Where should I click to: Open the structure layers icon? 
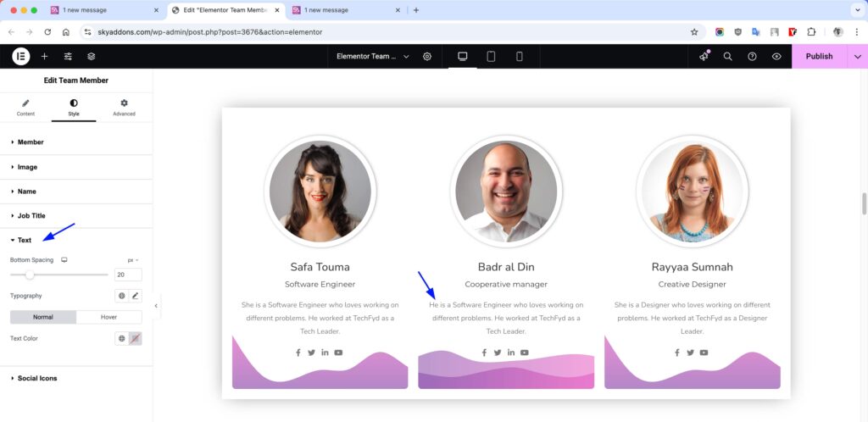coord(92,57)
